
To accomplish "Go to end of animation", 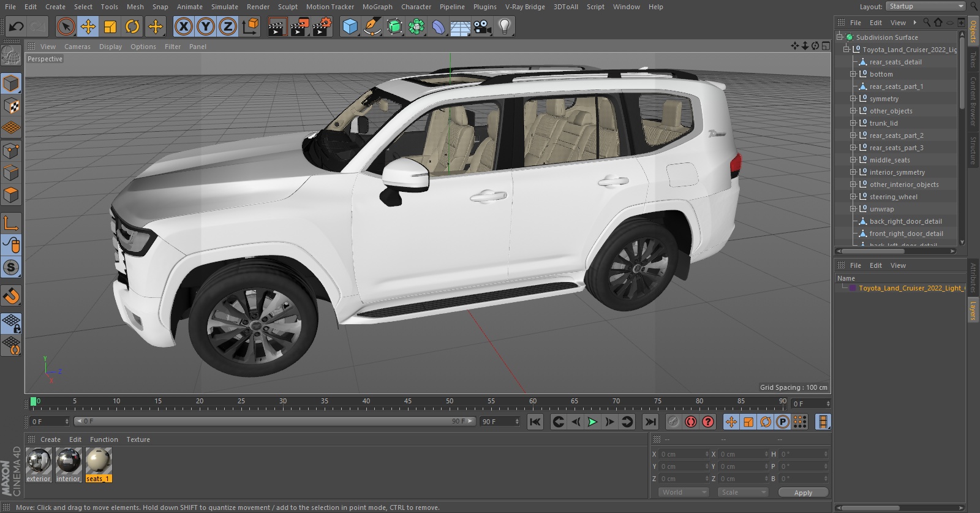I will [650, 422].
